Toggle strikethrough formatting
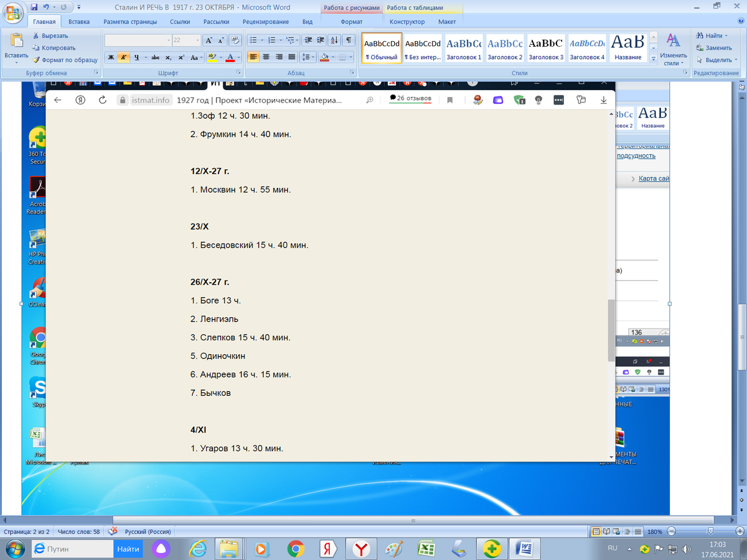Viewport: 747px width, 560px height. pyautogui.click(x=156, y=57)
